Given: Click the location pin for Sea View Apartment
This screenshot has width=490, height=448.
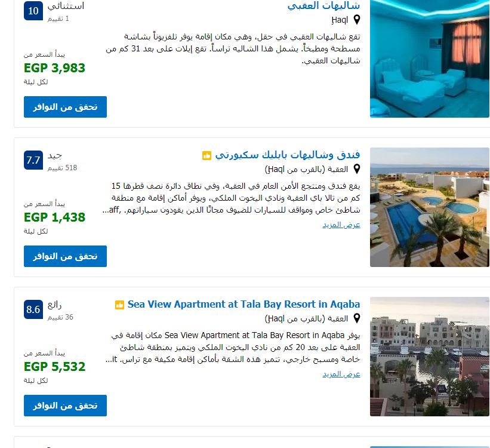Looking at the screenshot, I should tap(356, 318).
